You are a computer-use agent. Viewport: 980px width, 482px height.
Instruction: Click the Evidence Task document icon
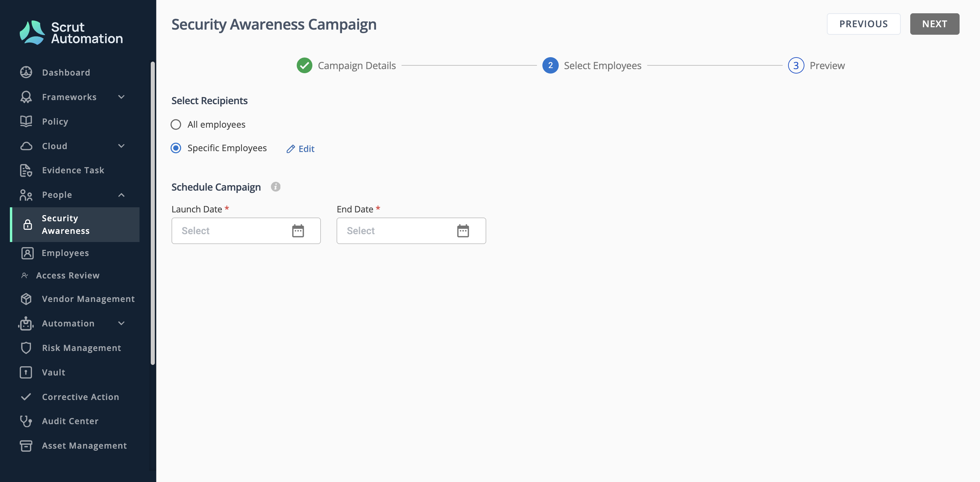pos(26,171)
